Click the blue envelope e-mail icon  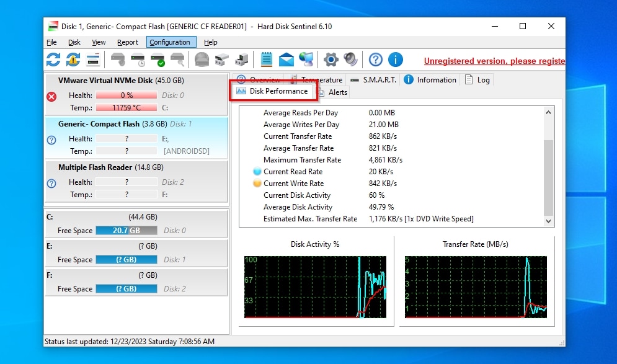286,60
